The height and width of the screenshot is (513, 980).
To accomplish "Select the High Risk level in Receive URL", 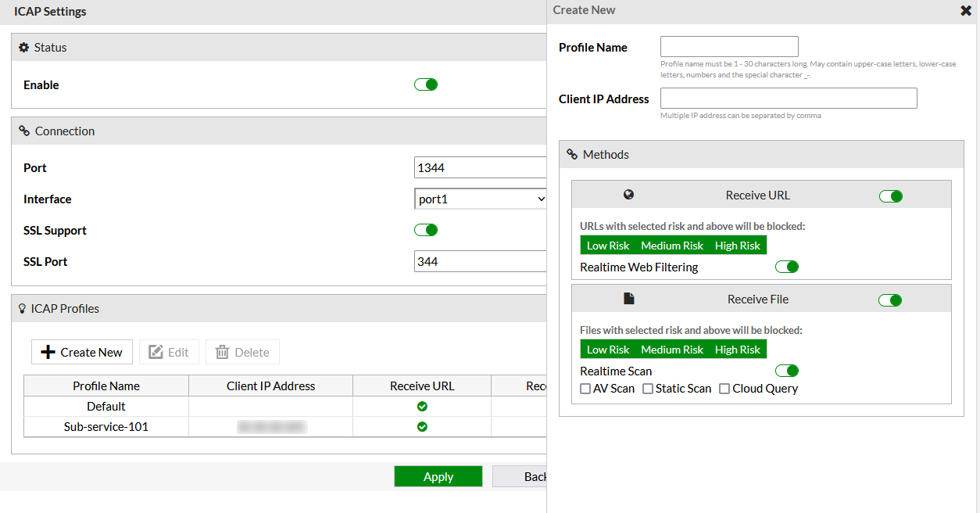I will [x=737, y=245].
